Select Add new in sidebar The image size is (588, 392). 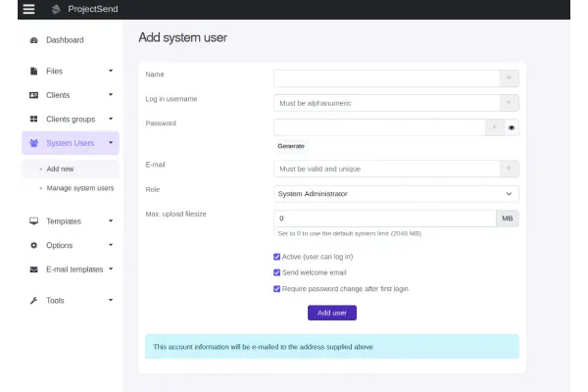pos(60,169)
